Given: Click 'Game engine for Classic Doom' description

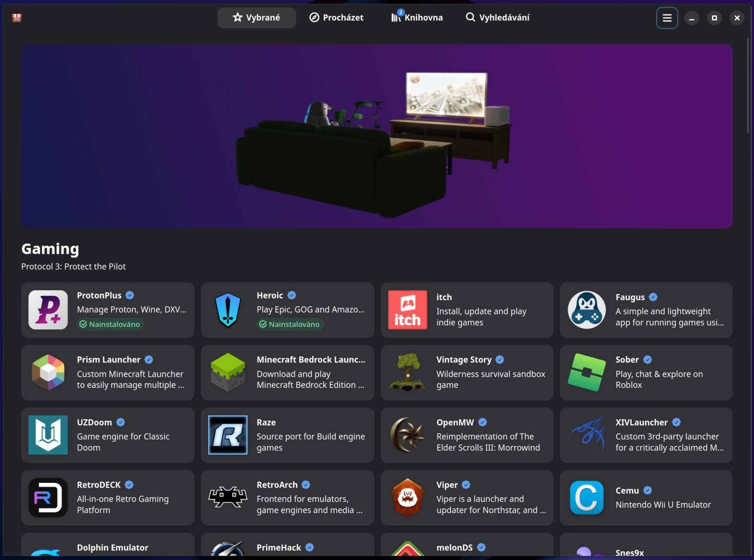Looking at the screenshot, I should coord(123,442).
